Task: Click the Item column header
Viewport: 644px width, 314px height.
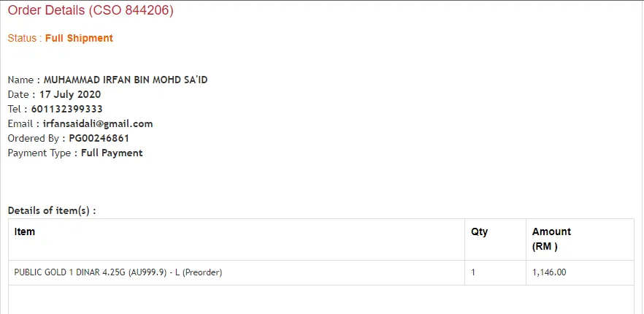Action: 25,231
